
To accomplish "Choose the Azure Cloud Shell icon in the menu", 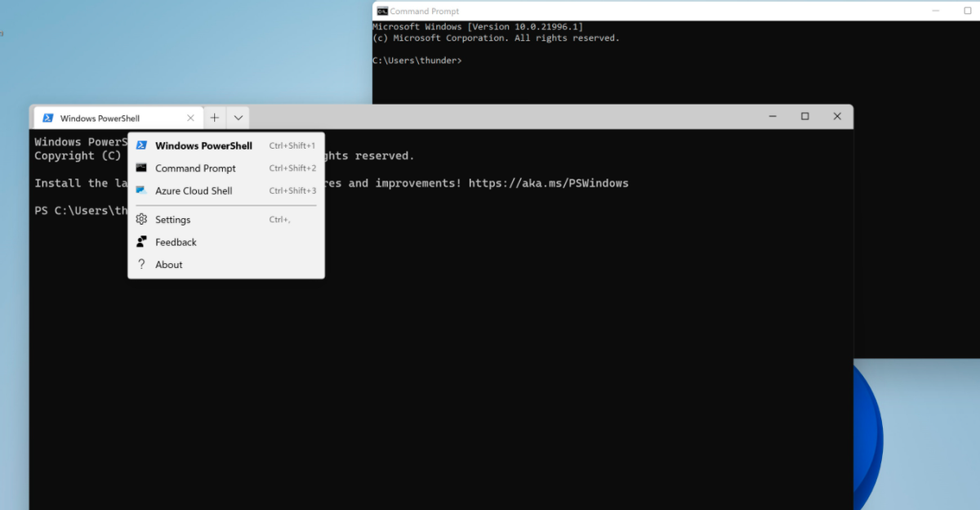I will click(x=141, y=190).
